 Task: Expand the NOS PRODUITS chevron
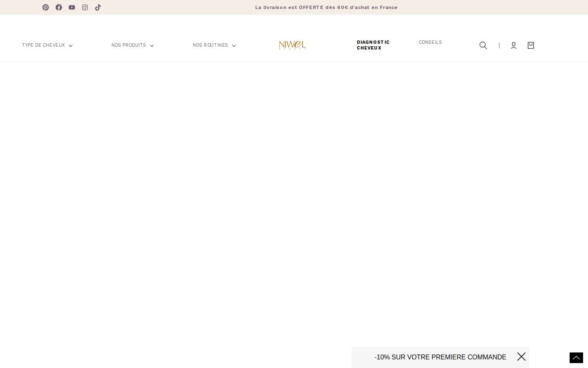click(152, 46)
